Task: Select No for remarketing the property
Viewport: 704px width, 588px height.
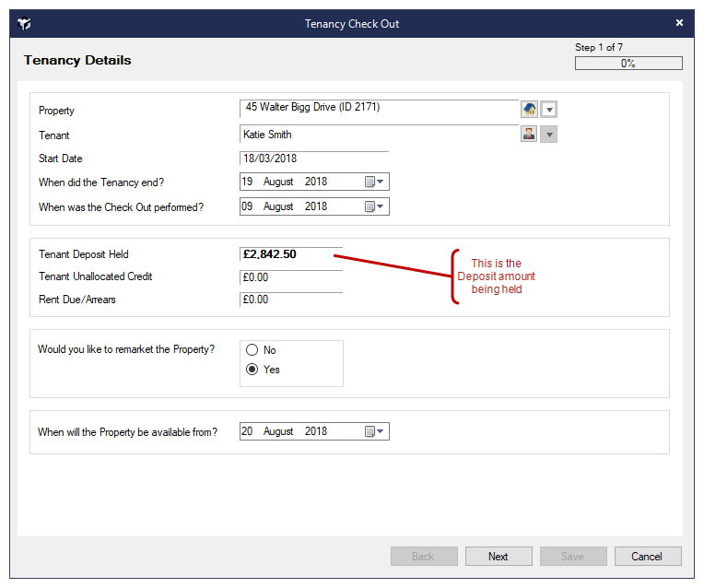Action: (x=252, y=350)
